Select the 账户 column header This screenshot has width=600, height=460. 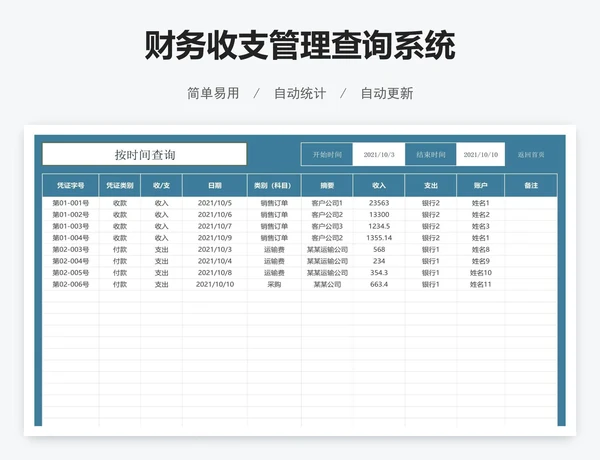[481, 186]
